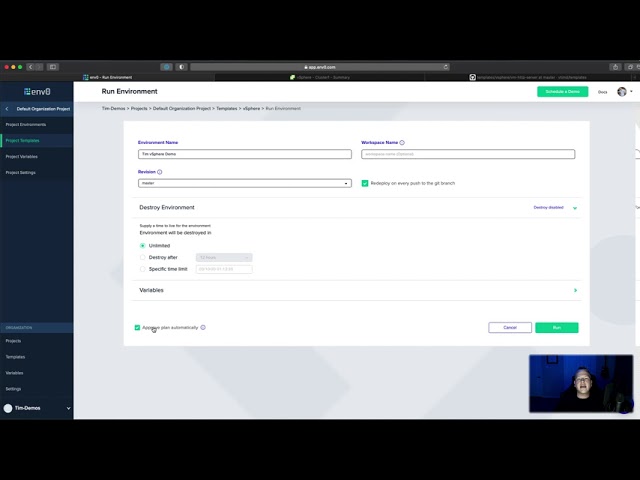Click the Revision info icon

(x=160, y=172)
